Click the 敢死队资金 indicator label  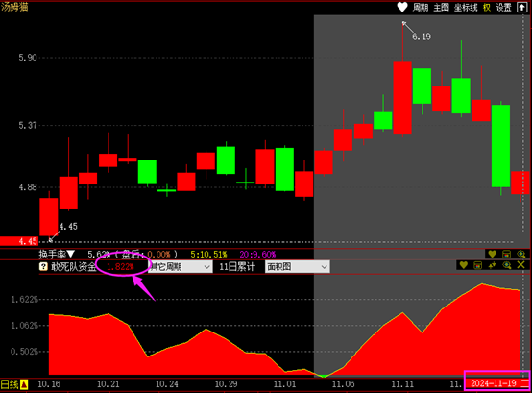[74, 266]
